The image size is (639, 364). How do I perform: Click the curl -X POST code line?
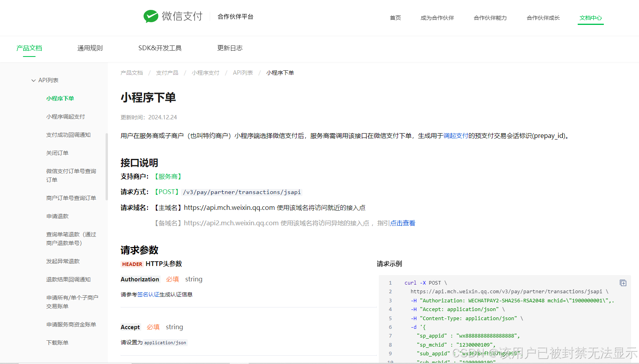(425, 283)
